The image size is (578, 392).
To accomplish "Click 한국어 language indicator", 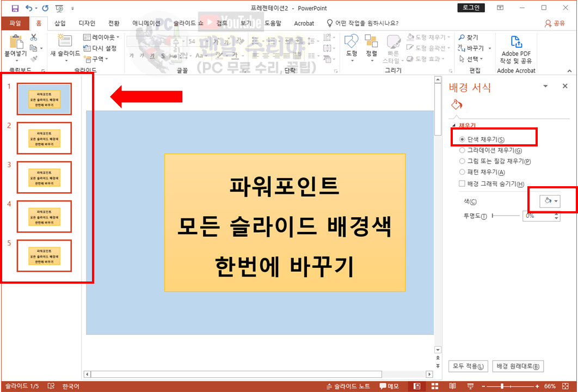I will click(70, 386).
